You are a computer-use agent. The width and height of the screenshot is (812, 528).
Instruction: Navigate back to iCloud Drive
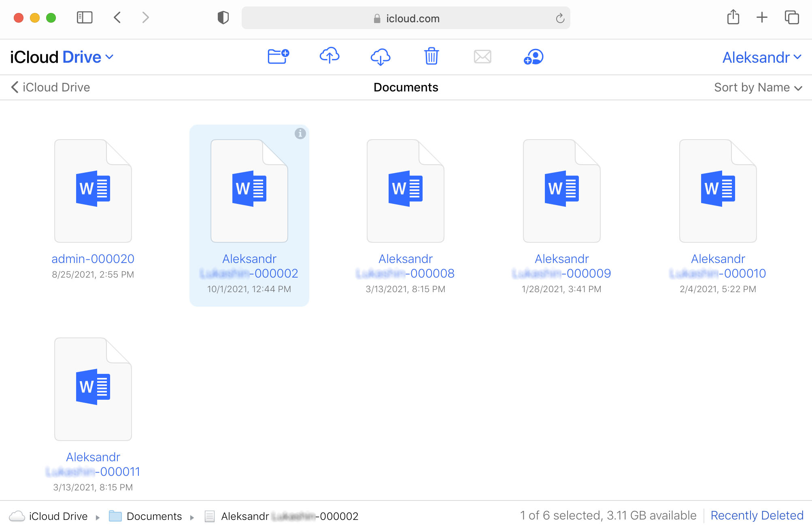tap(50, 87)
